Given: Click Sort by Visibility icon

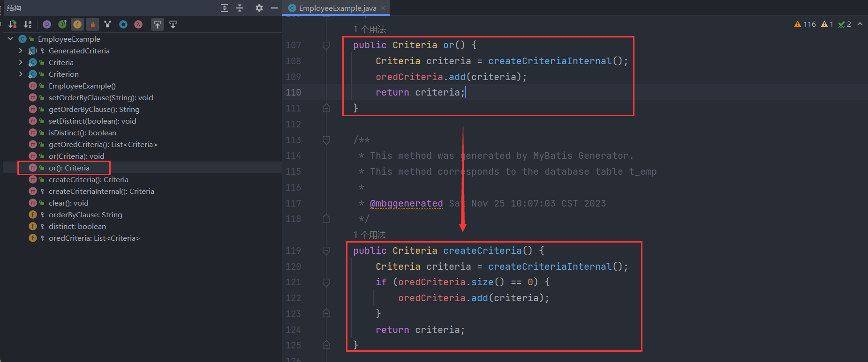Looking at the screenshot, I should click(x=13, y=24).
